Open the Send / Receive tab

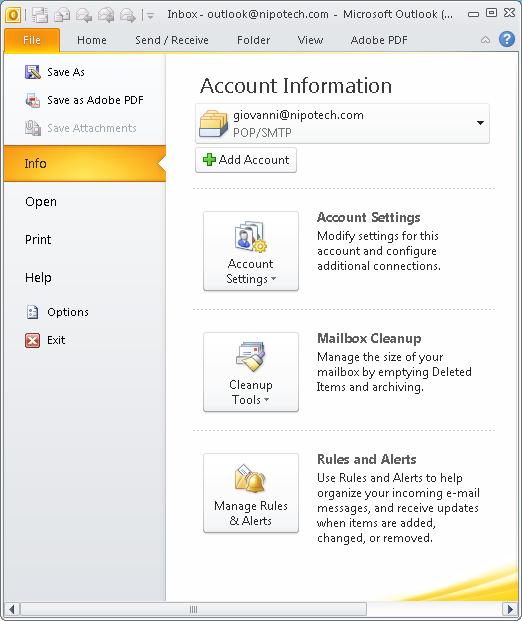172,40
